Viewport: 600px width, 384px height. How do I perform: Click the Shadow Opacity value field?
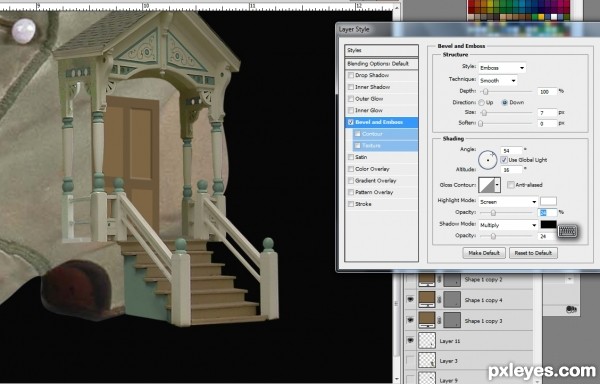click(x=547, y=236)
